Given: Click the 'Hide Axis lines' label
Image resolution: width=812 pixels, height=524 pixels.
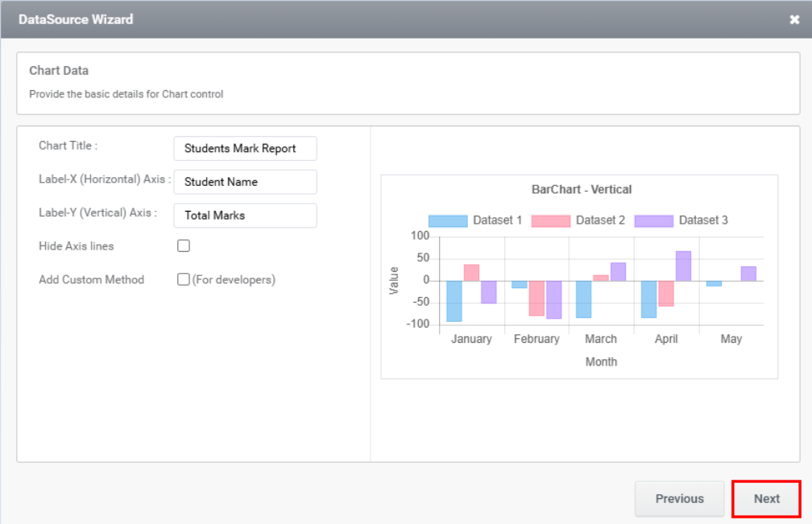Looking at the screenshot, I should [x=77, y=246].
